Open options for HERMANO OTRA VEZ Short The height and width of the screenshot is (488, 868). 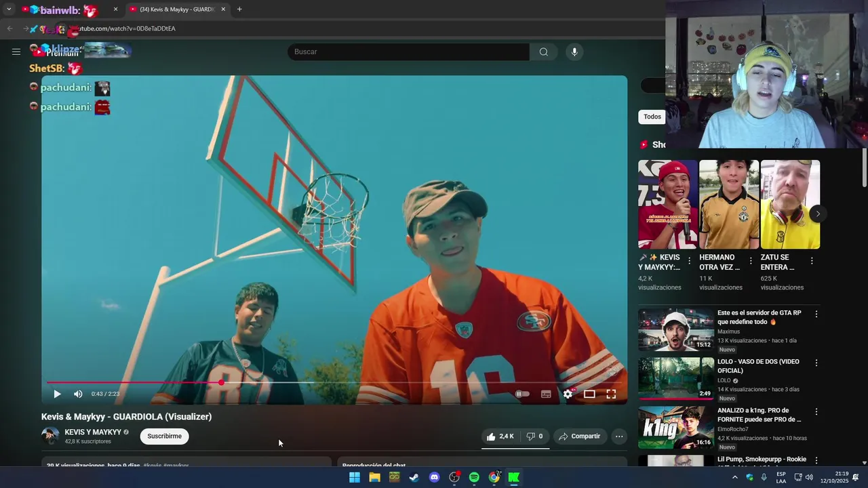tap(751, 261)
